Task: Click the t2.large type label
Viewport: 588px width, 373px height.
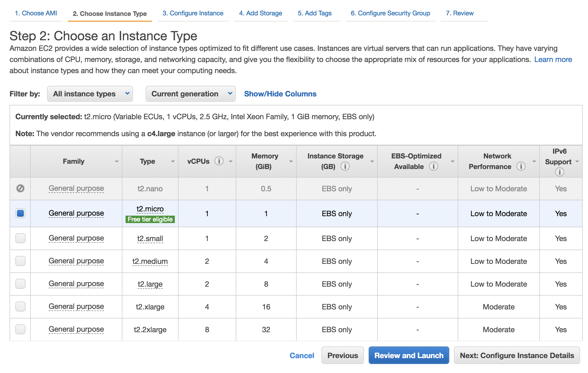Action: pyautogui.click(x=150, y=284)
